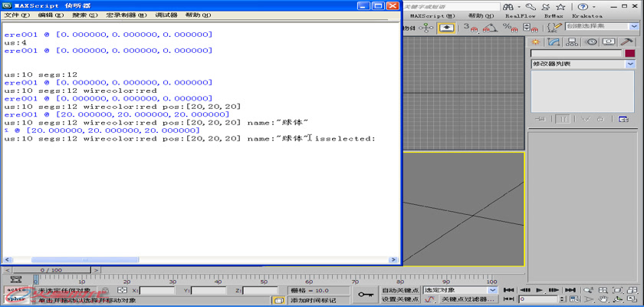Screen dimensions: 644x307
Task: Toggle the percent snap button
Action: coord(510,28)
